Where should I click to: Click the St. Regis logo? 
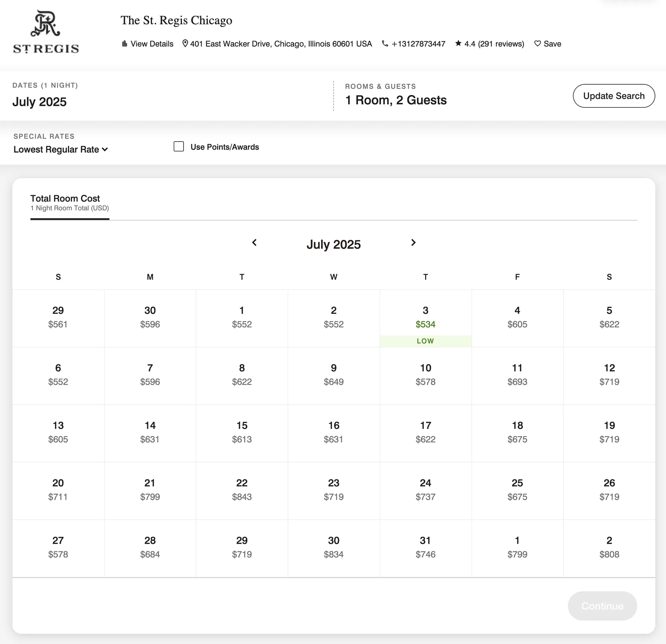click(x=46, y=32)
